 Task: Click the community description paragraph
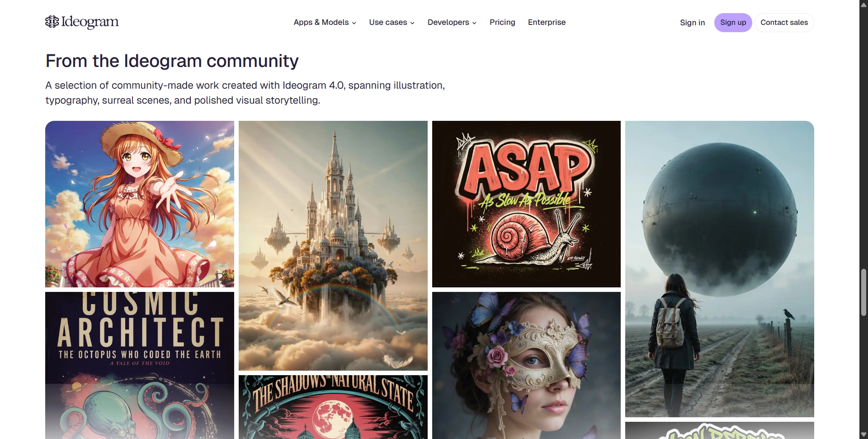(x=245, y=93)
